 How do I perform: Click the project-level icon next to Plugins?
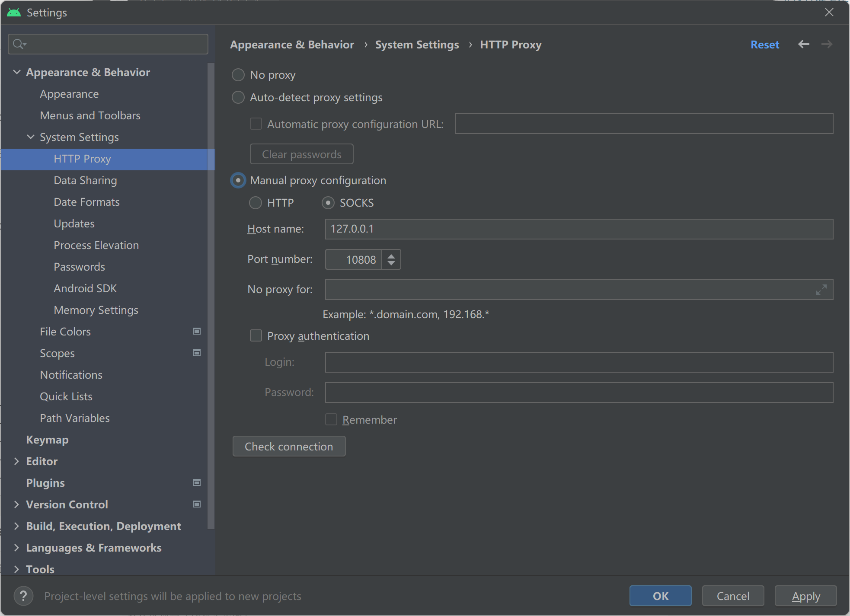point(197,482)
